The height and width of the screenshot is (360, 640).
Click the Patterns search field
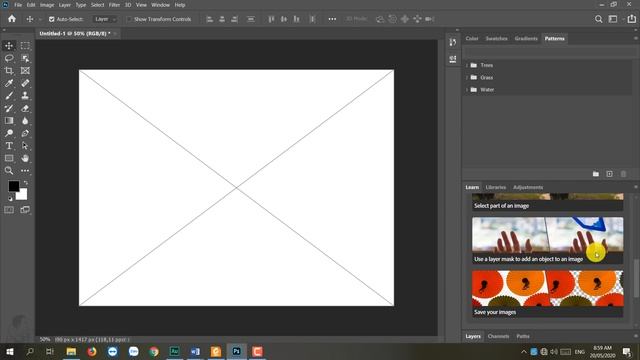549,52
